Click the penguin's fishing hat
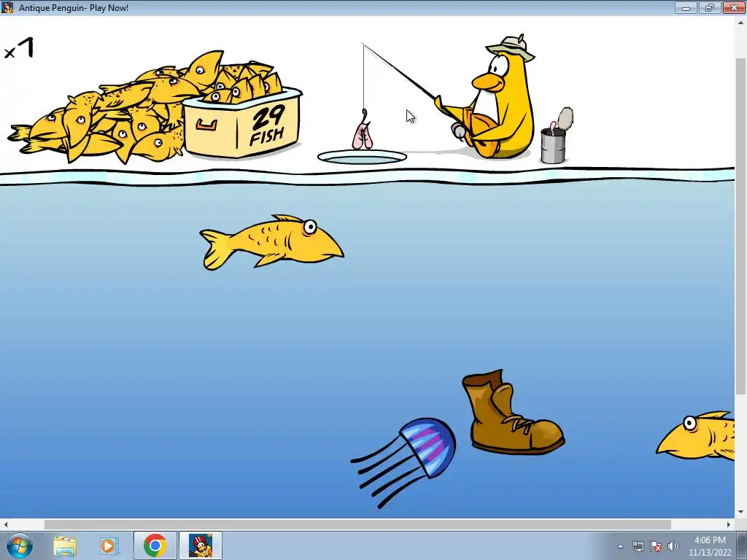Image resolution: width=747 pixels, height=560 pixels. (x=511, y=47)
